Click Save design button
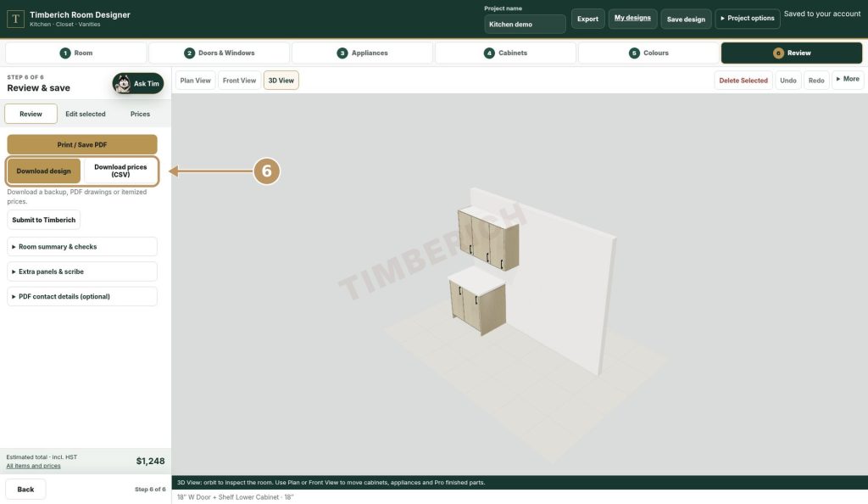 point(686,19)
